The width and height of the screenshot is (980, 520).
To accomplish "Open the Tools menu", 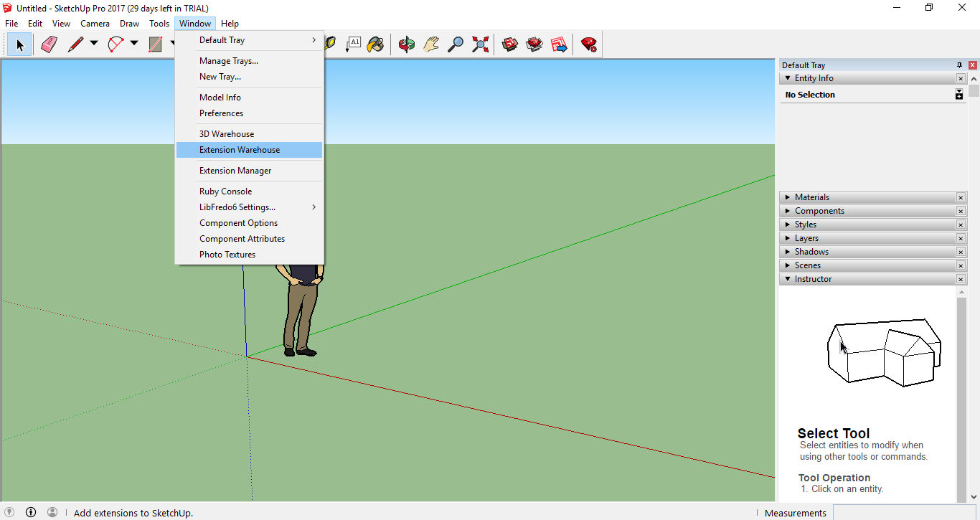I will [159, 24].
